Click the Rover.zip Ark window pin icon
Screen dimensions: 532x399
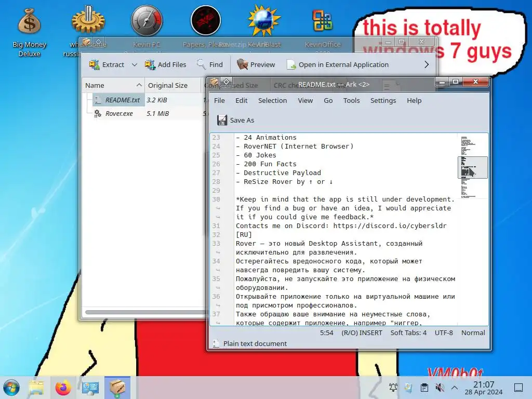coord(98,42)
